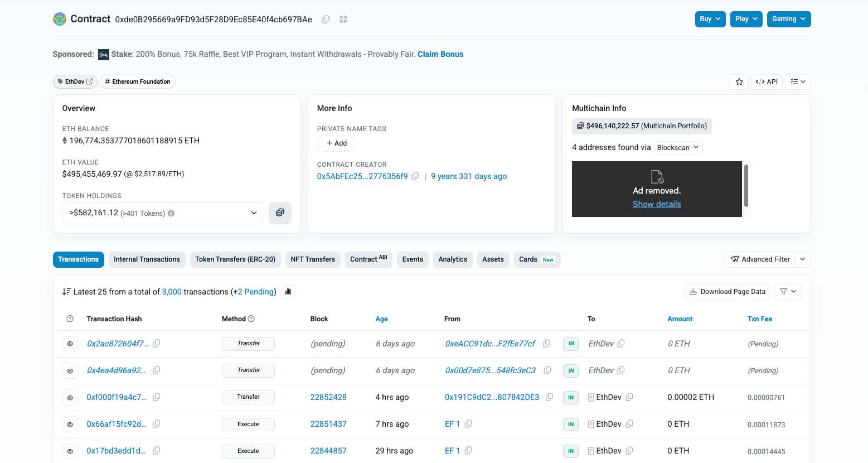The height and width of the screenshot is (463, 868).
Task: Open the Analytics tab
Action: pos(453,259)
